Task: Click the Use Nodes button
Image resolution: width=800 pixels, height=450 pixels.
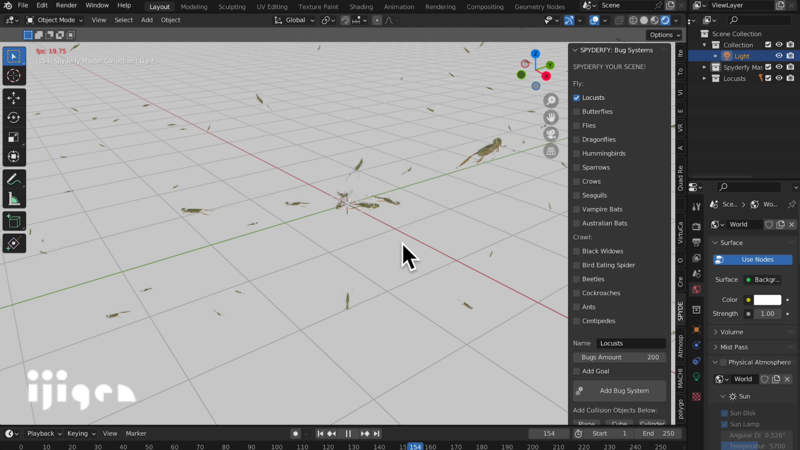Action: click(x=753, y=260)
